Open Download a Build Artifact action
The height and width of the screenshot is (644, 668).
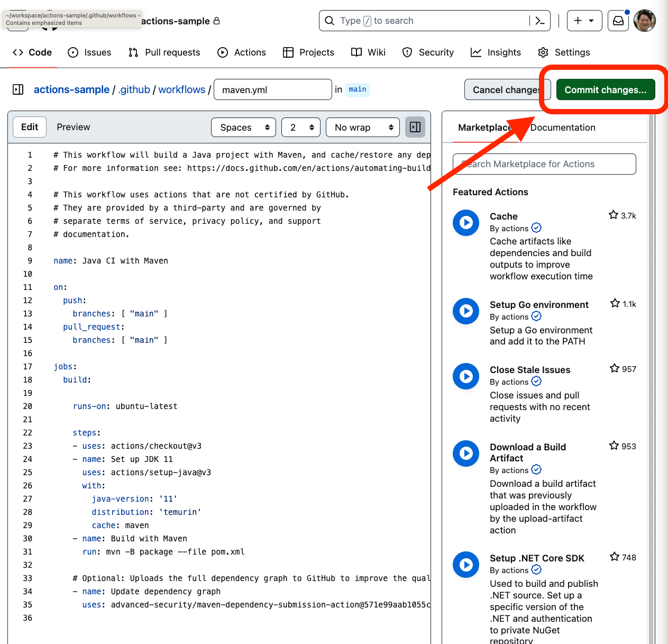point(528,452)
